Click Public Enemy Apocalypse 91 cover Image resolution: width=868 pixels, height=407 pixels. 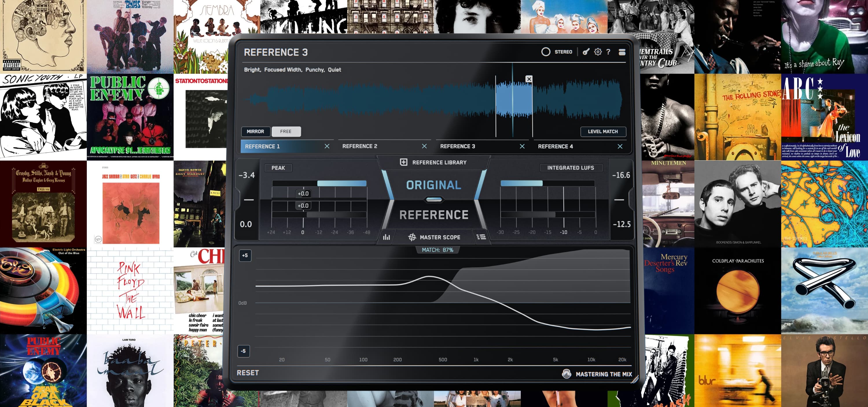click(130, 117)
